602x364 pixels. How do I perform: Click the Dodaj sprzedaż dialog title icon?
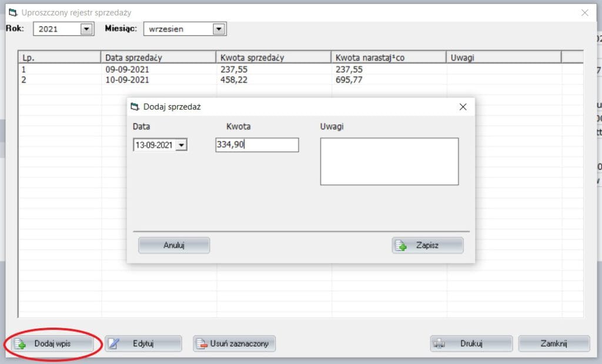[135, 107]
